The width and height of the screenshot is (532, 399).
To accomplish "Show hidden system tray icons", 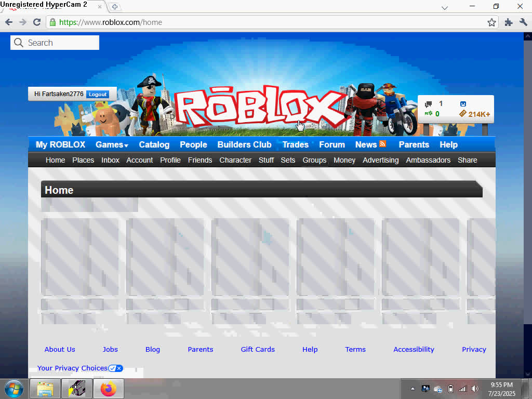I will pos(413,389).
